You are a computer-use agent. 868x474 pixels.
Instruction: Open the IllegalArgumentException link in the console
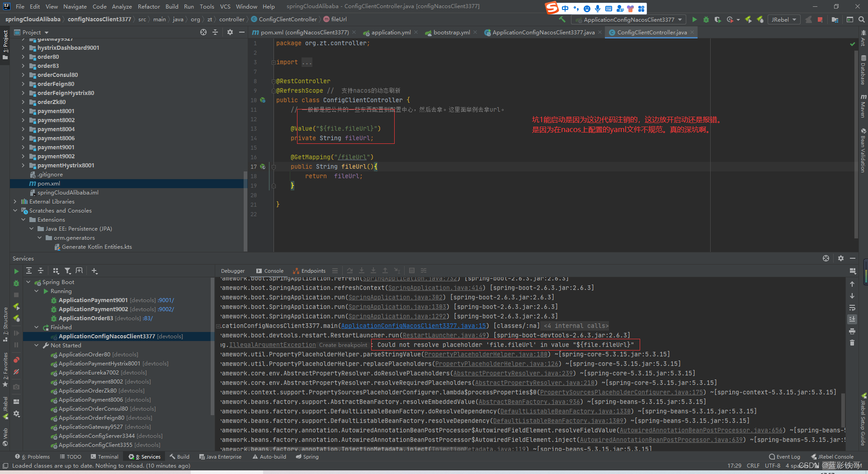point(272,345)
